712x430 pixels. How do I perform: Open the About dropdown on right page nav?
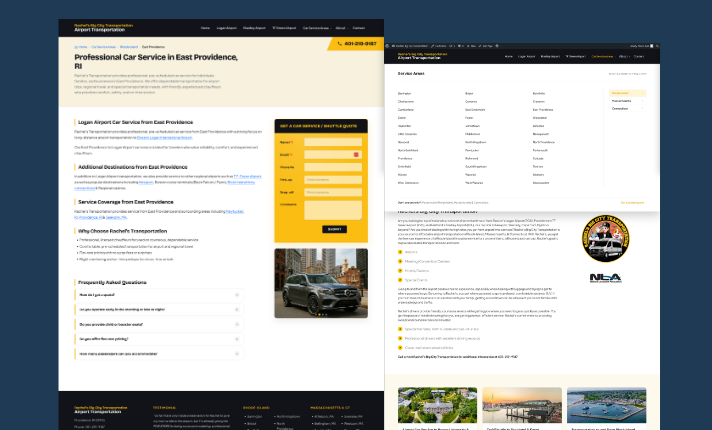pyautogui.click(x=624, y=57)
